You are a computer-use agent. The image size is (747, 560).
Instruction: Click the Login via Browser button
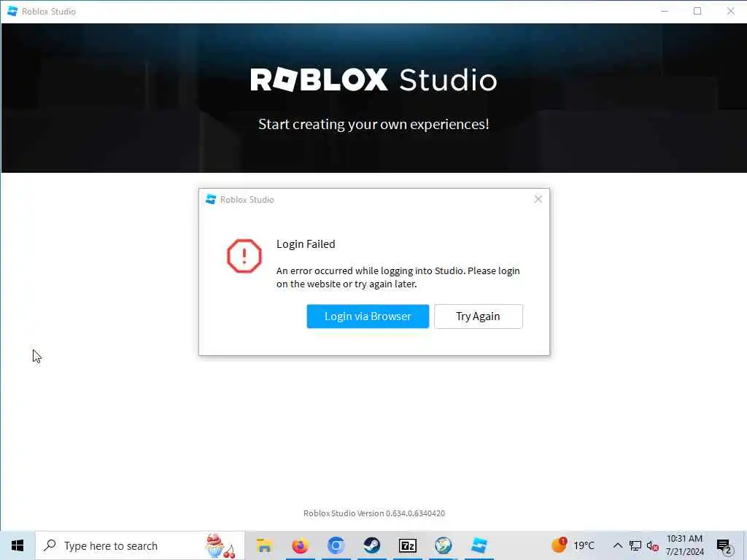coord(368,316)
